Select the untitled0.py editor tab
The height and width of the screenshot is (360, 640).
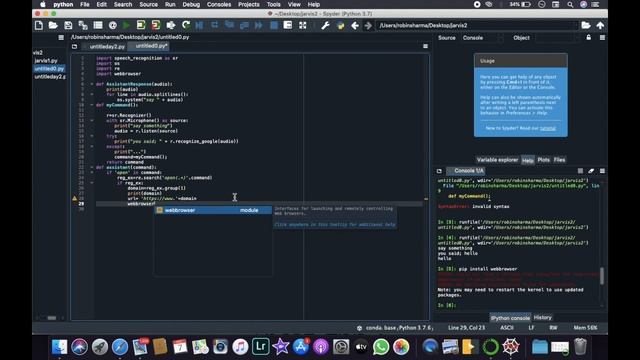(151, 46)
